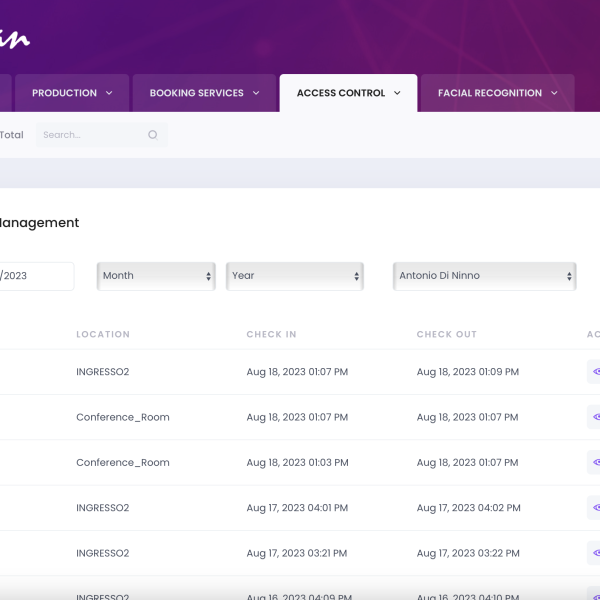
Task: Click the date field ending in /2023
Action: point(36,276)
